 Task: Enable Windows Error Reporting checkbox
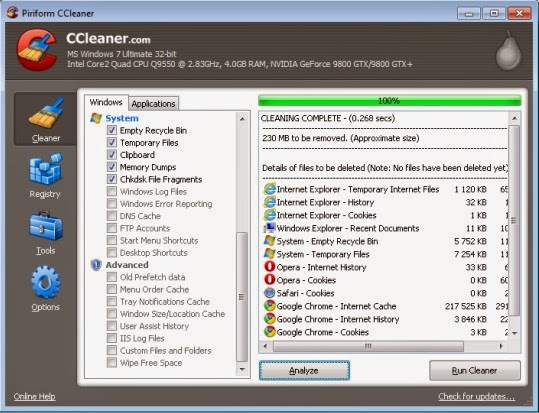tap(112, 204)
